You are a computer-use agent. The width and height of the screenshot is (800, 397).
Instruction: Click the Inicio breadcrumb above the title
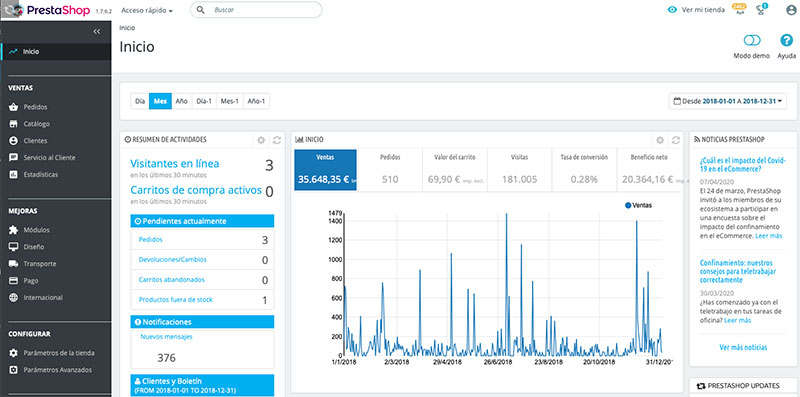(x=128, y=28)
